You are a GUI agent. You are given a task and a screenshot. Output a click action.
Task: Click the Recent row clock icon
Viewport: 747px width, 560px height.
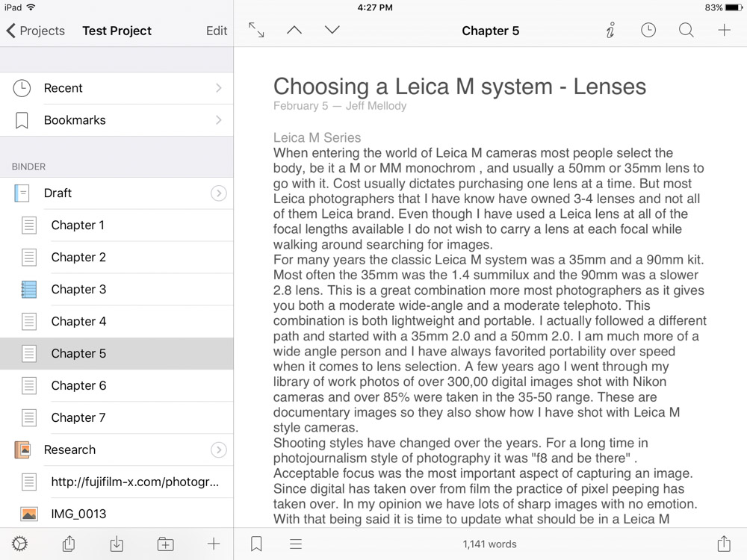tap(22, 88)
